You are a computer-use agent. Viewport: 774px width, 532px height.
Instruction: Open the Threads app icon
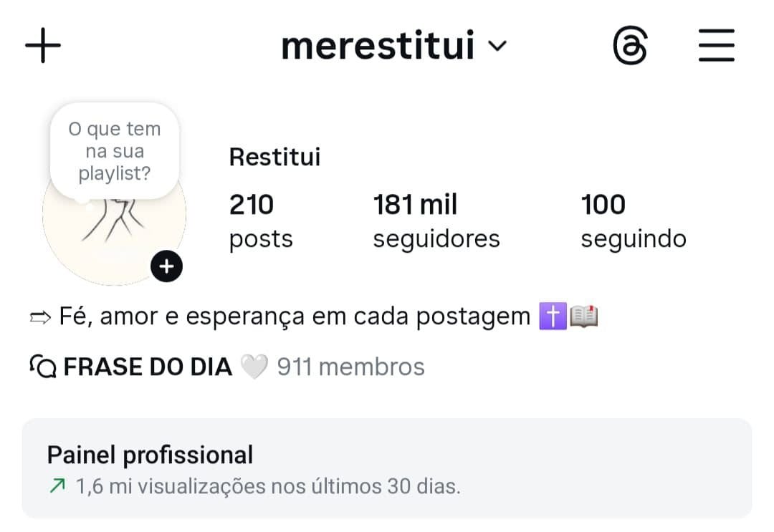click(629, 45)
